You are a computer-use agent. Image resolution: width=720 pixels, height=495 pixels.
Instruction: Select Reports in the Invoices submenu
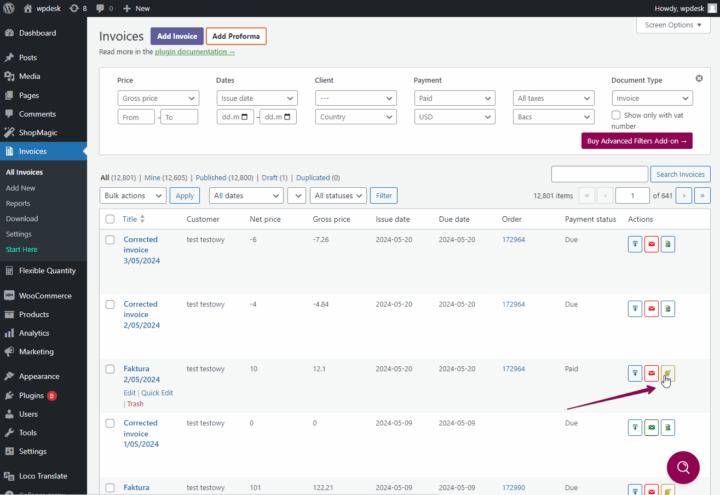[x=18, y=203]
